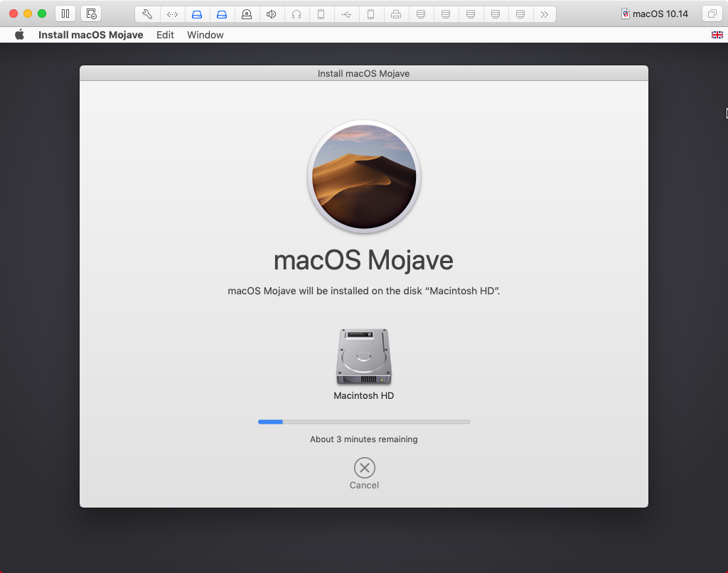Click the webcam device toolbar icon
Screen dimensions: 728x573
pos(247,13)
